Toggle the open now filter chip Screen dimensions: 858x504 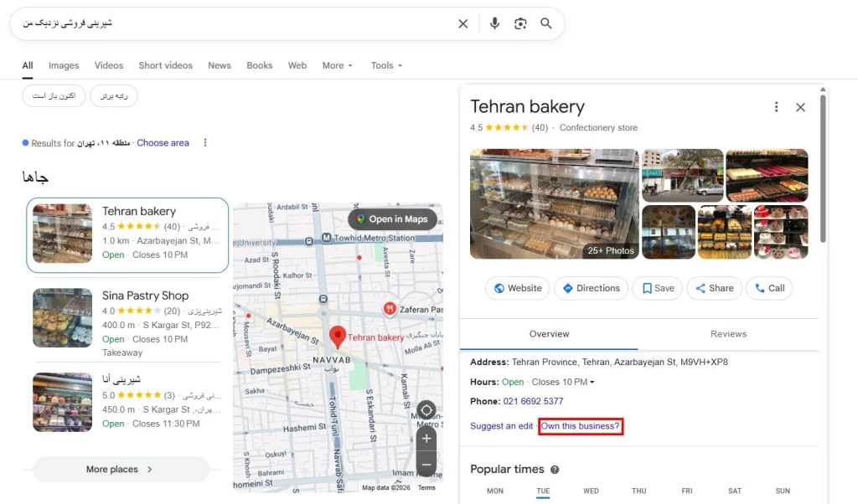pyautogui.click(x=54, y=96)
